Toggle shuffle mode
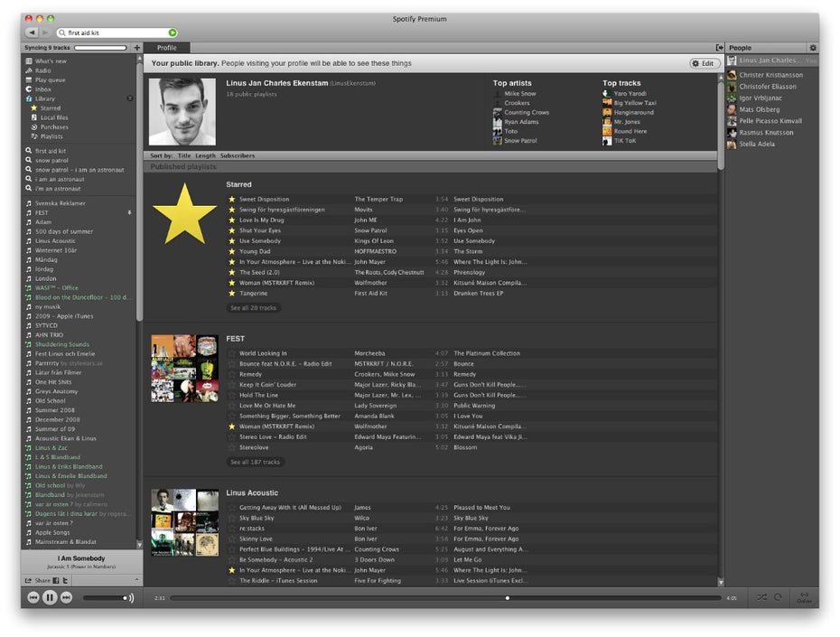Image resolution: width=840 pixels, height=637 pixels. pos(761,597)
